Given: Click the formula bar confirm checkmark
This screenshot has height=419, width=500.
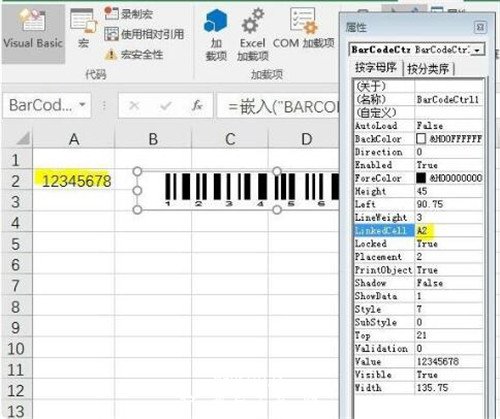Looking at the screenshot, I should (x=165, y=106).
